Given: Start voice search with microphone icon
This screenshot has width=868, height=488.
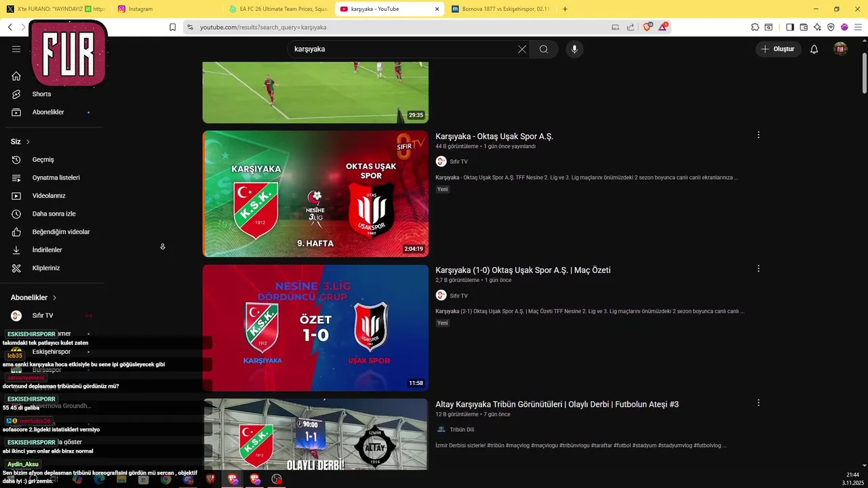Looking at the screenshot, I should pyautogui.click(x=574, y=49).
